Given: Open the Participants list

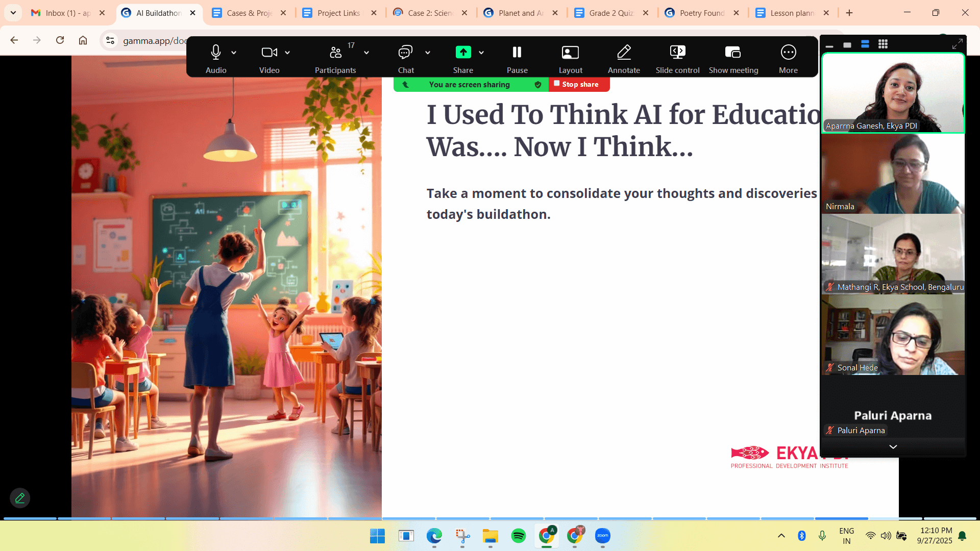Looking at the screenshot, I should point(335,53).
